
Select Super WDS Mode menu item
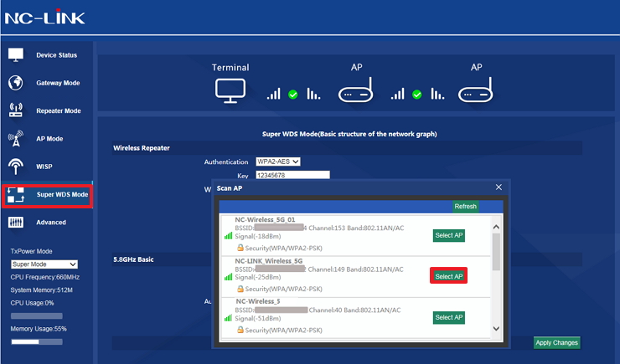point(48,196)
